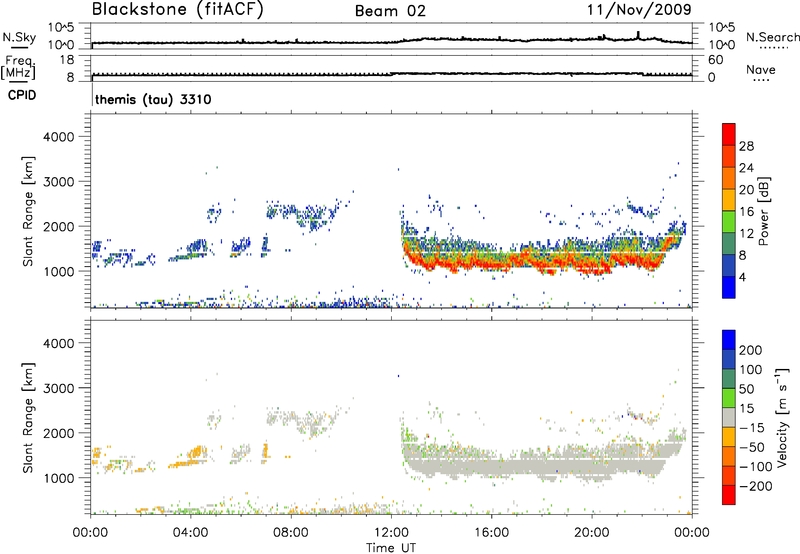
Task: Click the '200' tick on Velocity color bar
Action: 751,350
